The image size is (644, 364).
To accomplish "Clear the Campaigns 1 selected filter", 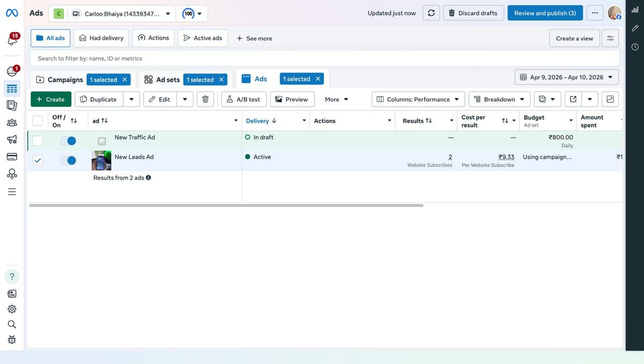I will pyautogui.click(x=125, y=80).
